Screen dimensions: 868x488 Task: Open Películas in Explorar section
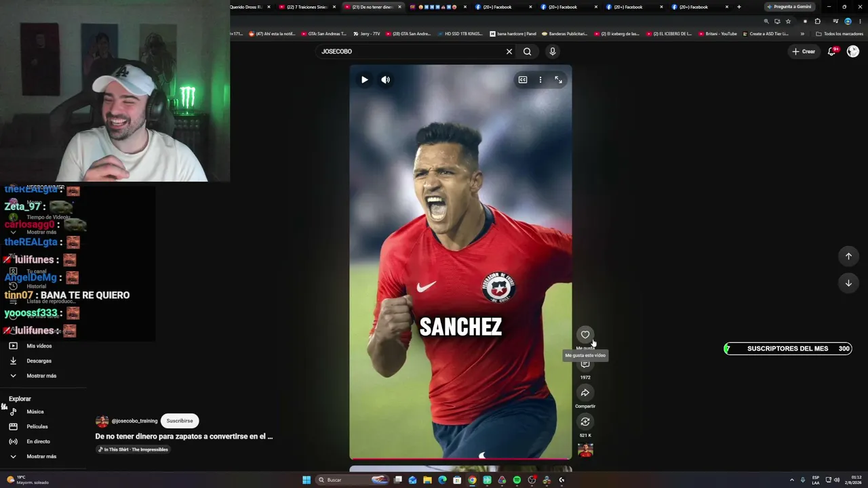coord(37,426)
